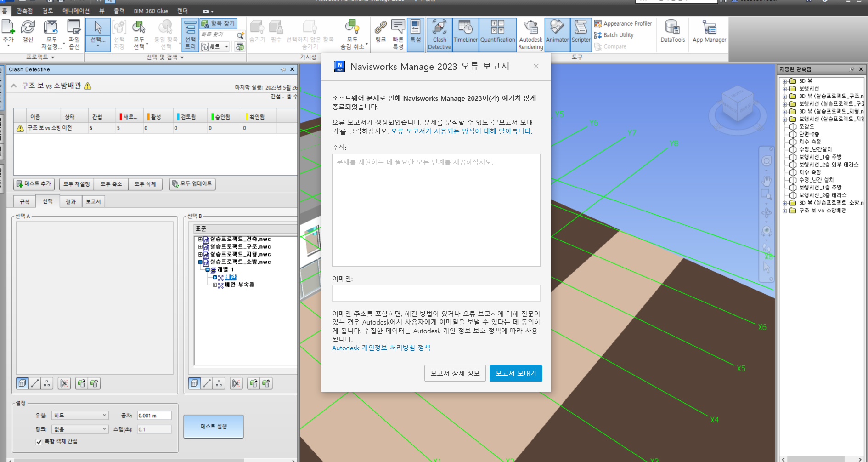The image size is (868, 462).
Task: Open the BIM 360 Glue ribbon tab
Action: 151,11
